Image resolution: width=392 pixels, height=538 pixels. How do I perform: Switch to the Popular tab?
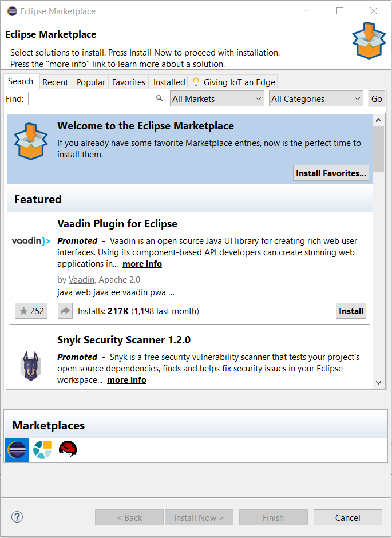point(91,82)
